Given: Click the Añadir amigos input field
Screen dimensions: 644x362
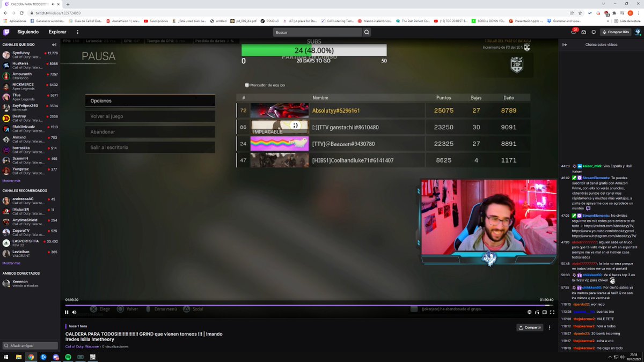Looking at the screenshot, I should tap(30, 346).
